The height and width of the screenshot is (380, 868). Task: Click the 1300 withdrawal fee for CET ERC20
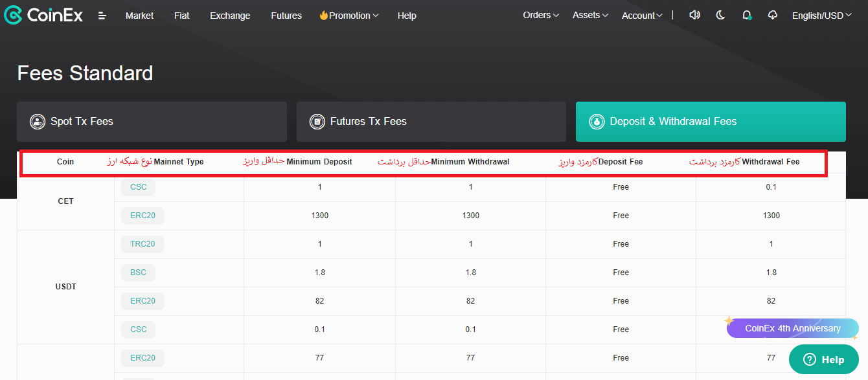(x=771, y=216)
